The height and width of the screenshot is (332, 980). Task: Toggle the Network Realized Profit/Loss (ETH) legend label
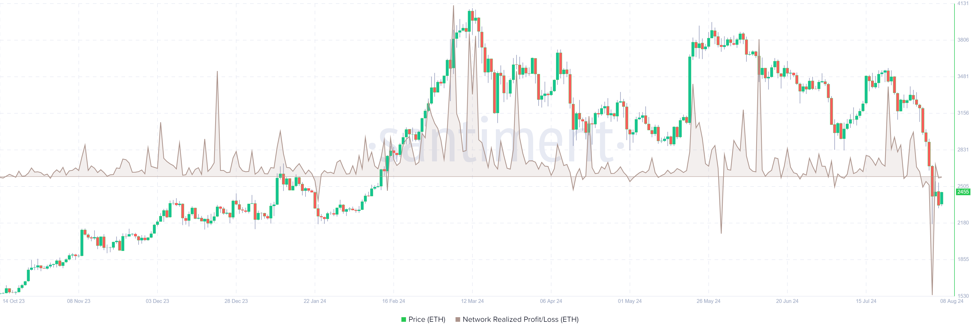(520, 319)
